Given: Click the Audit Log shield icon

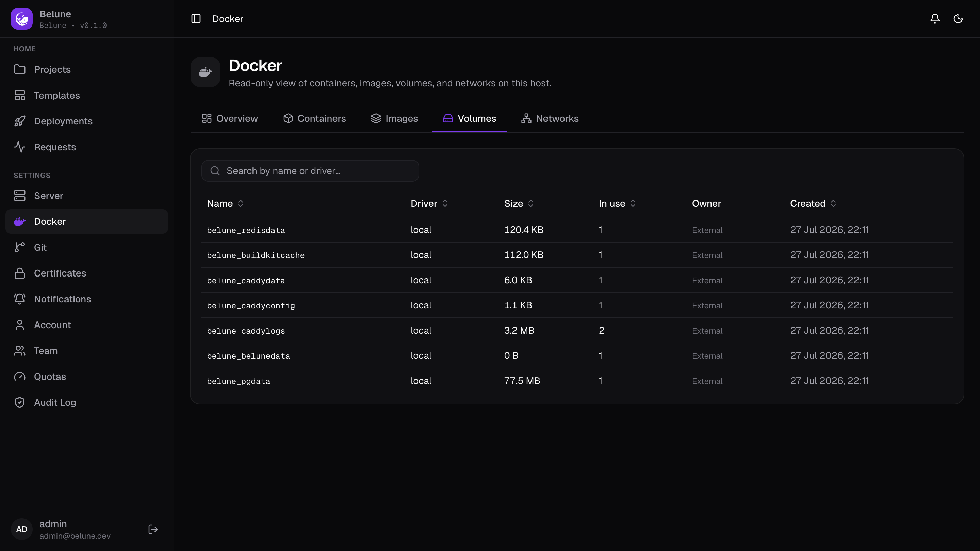Looking at the screenshot, I should tap(20, 402).
